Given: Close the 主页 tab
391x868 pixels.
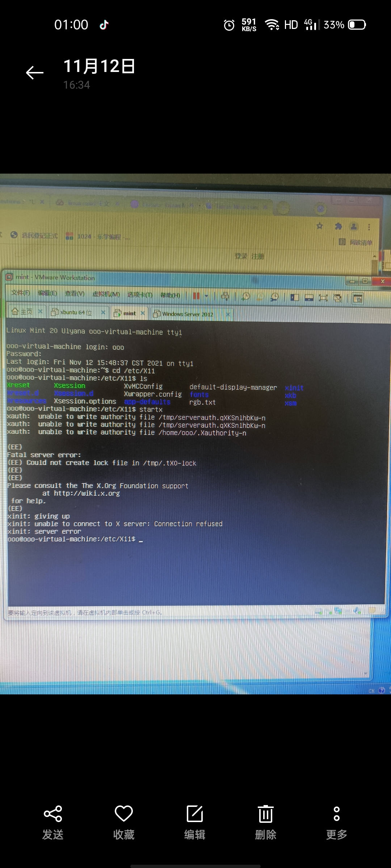Looking at the screenshot, I should (x=40, y=311).
